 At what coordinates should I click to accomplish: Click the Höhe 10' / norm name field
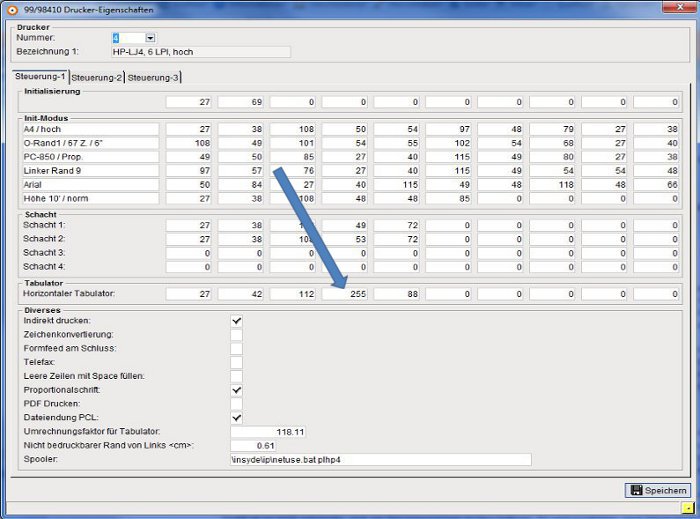[91, 199]
